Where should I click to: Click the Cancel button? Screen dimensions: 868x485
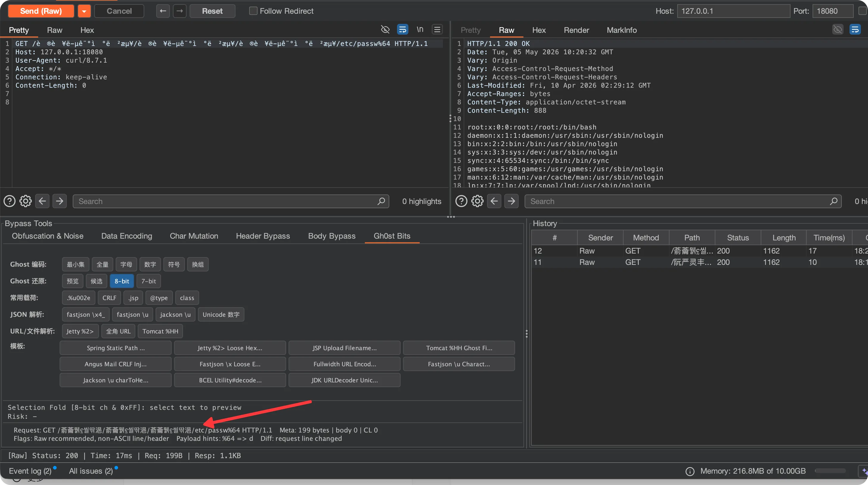tap(119, 11)
